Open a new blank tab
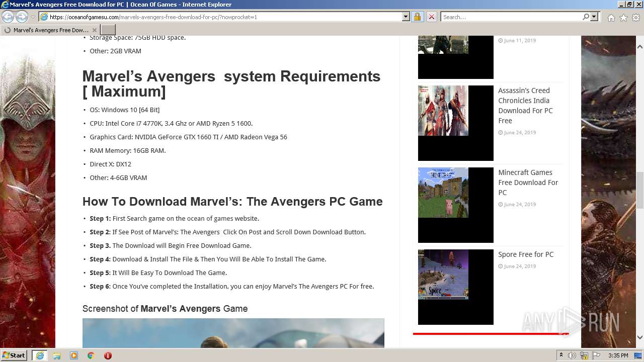The width and height of the screenshot is (644, 362). (x=108, y=30)
